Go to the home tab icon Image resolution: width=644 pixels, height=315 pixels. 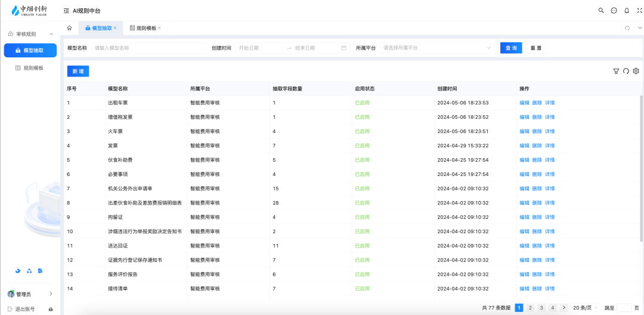[69, 28]
